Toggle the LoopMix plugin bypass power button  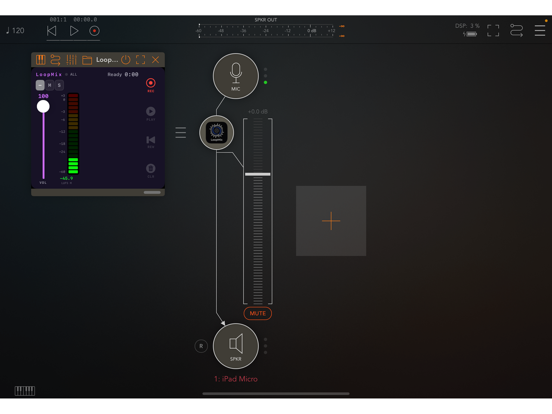click(x=126, y=60)
